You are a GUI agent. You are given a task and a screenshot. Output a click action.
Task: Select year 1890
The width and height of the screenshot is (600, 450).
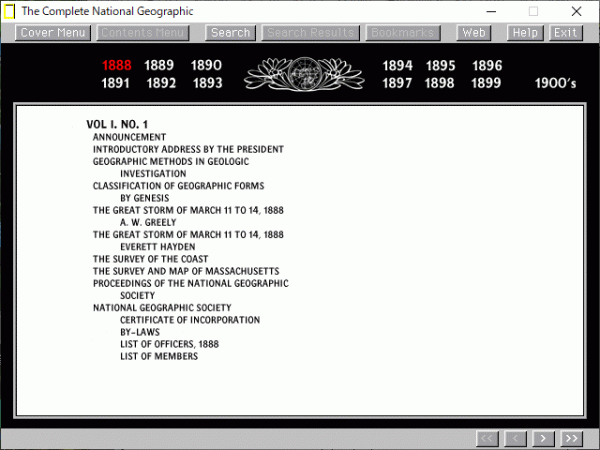pos(206,65)
